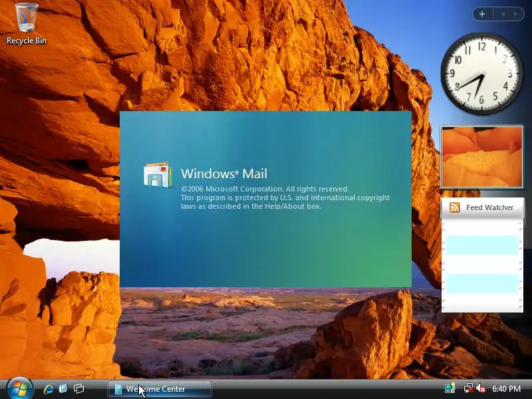
Task: Click the Slide Show gadget flower photo
Action: tap(482, 157)
